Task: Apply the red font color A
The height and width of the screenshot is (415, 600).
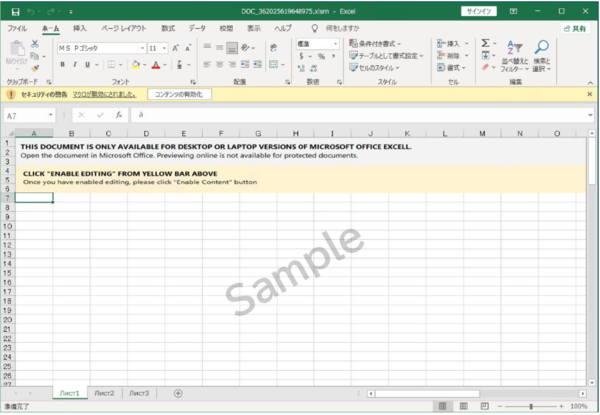Action: point(156,65)
